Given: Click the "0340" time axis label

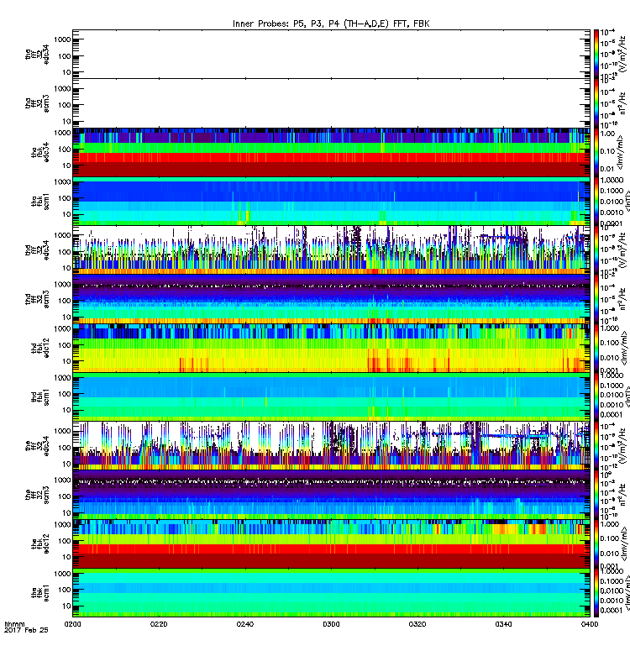Looking at the screenshot, I should [503, 624].
